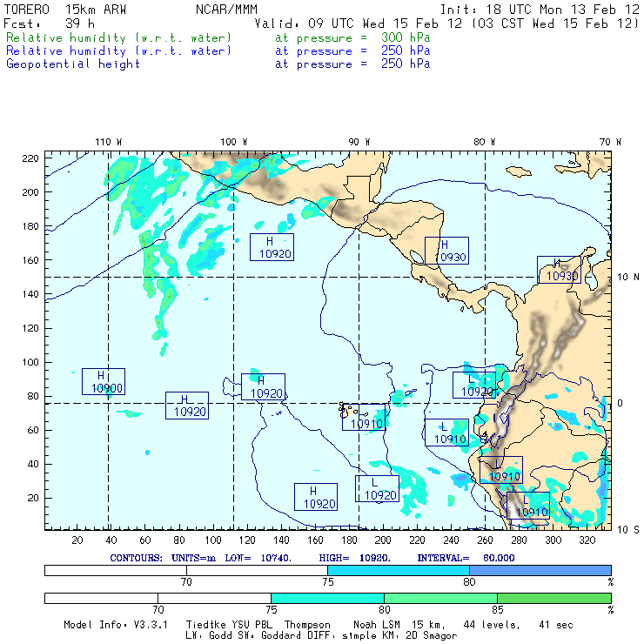Click the '41 sec' text
644x644 pixels.
coord(556,625)
